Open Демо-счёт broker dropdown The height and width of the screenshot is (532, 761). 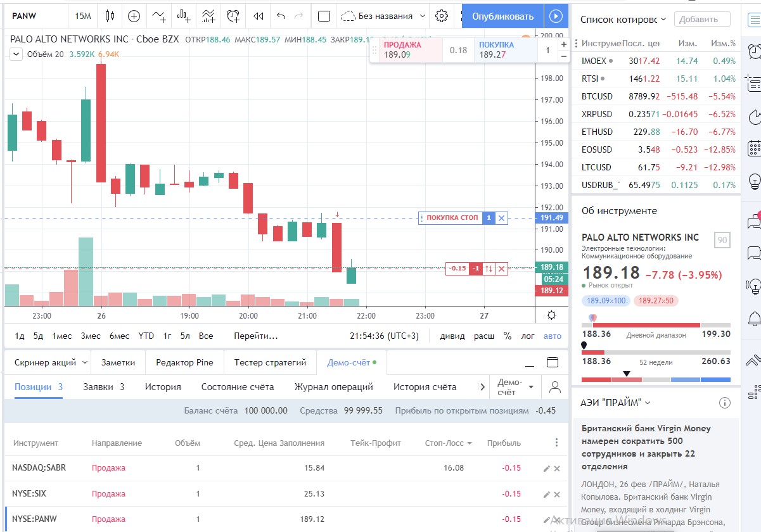[515, 386]
